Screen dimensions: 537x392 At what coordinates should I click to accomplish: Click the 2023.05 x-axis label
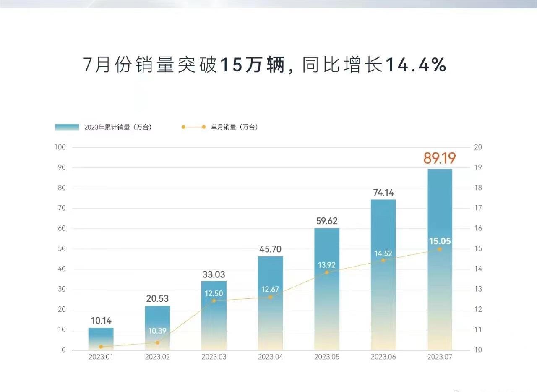326,357
